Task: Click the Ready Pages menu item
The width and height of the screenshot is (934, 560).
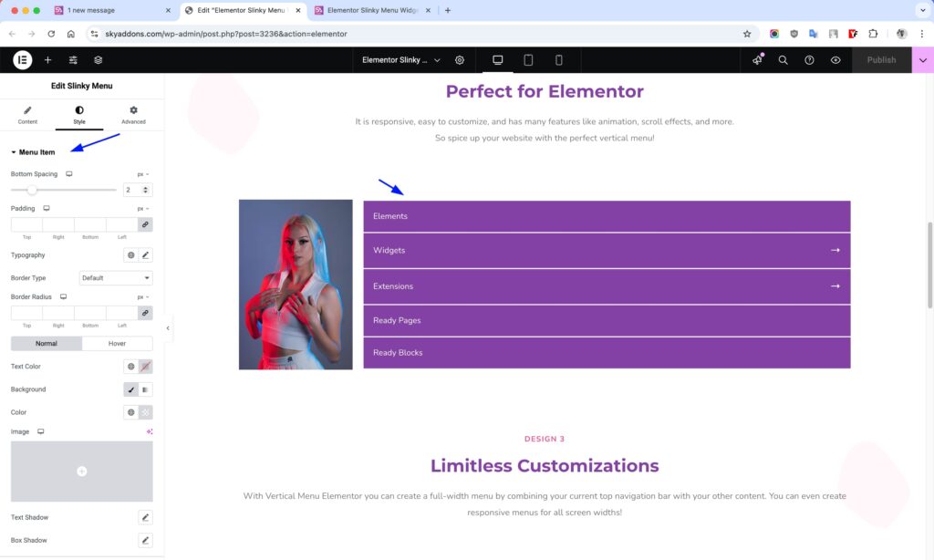Action: [607, 320]
